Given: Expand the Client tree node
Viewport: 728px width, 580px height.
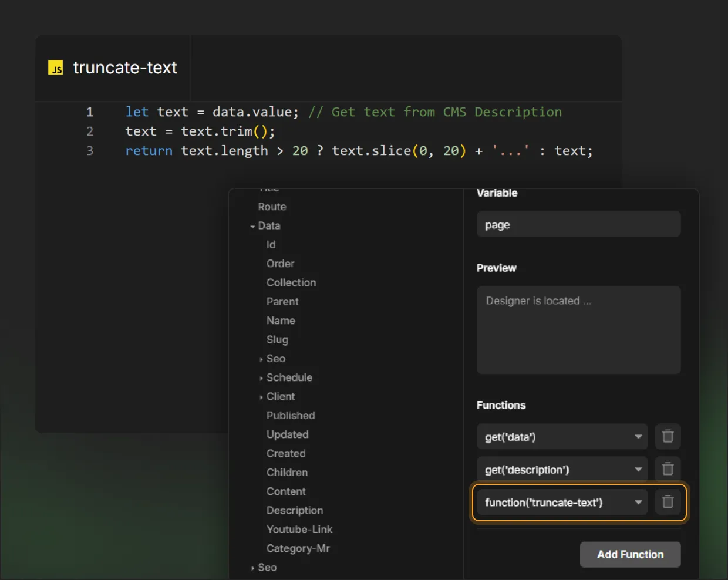Looking at the screenshot, I should (x=261, y=397).
